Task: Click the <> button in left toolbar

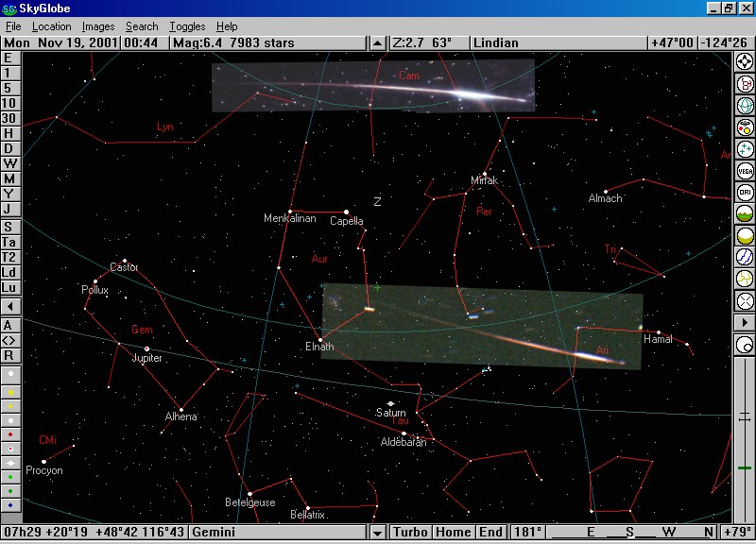Action: pyautogui.click(x=9, y=340)
